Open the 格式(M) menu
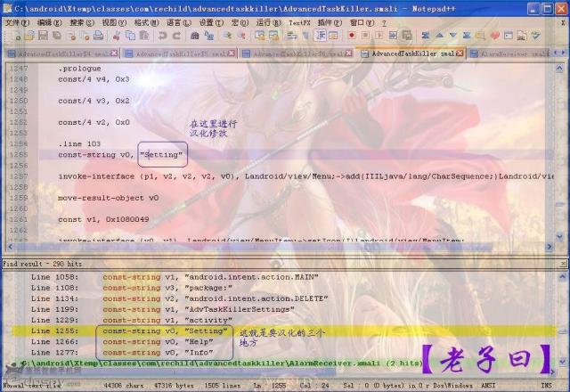 (x=146, y=22)
